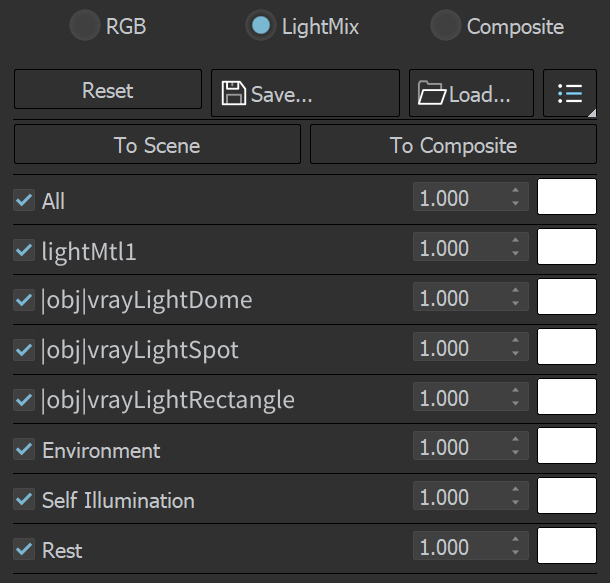This screenshot has width=610, height=583.
Task: Click the vrayLightSpot intensity value field
Action: pos(471,347)
